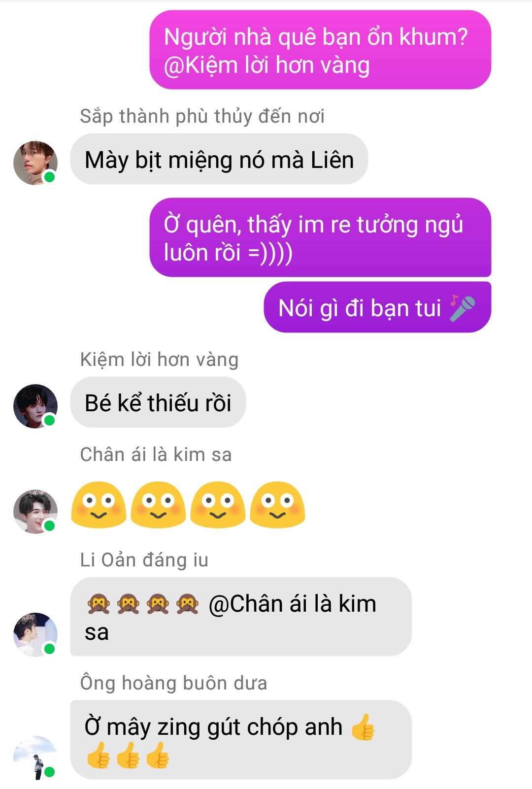Tap avatar of Sắp thành phù thủy đến nơi

click(x=35, y=163)
